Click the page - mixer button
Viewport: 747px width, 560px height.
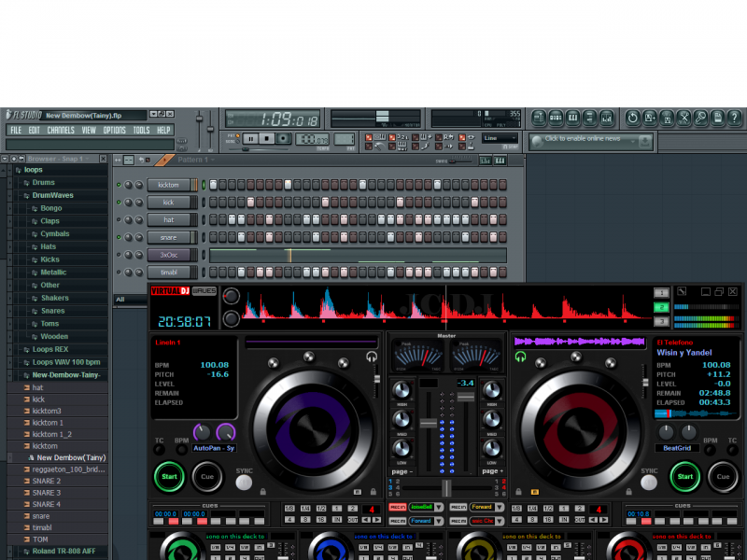(x=402, y=471)
